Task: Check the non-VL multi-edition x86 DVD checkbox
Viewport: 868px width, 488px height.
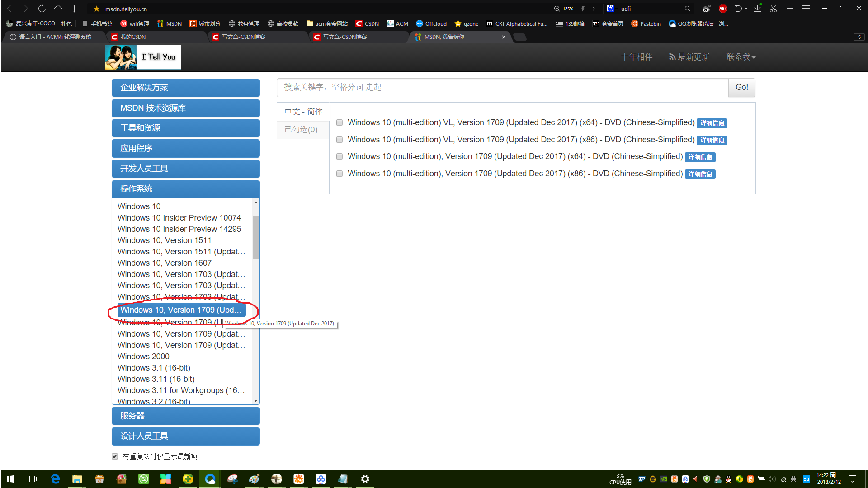Action: (x=340, y=174)
